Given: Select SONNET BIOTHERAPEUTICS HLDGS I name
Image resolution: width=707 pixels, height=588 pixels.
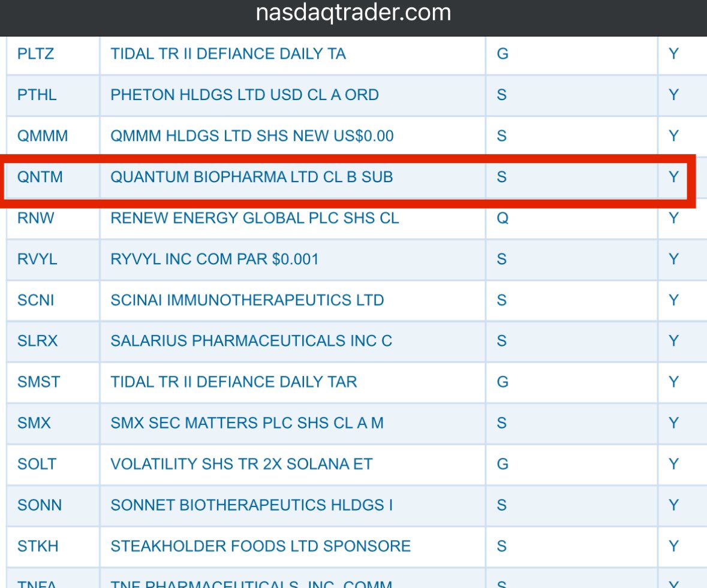Looking at the screenshot, I should point(252,505).
